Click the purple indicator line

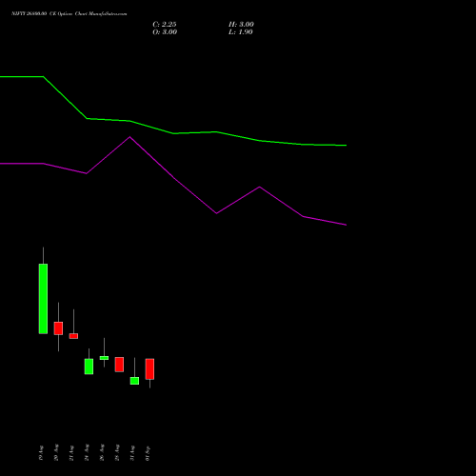tap(173, 178)
